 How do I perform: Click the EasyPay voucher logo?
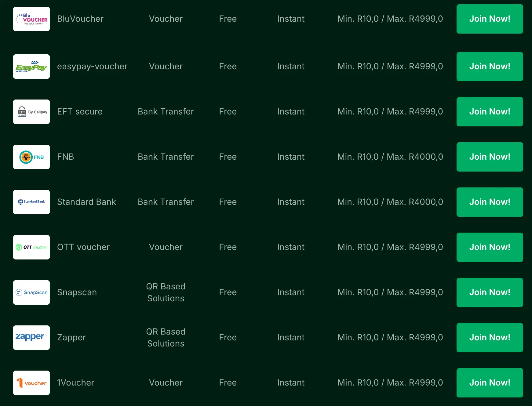31,67
